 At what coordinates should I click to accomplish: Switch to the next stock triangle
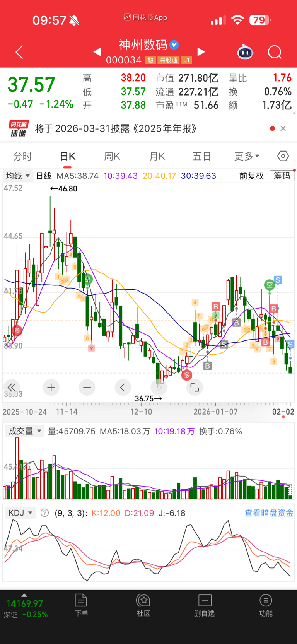tap(201, 52)
